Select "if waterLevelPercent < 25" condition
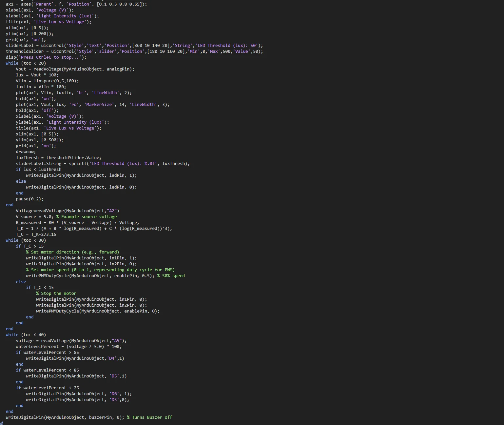The image size is (504, 425). pos(48,388)
